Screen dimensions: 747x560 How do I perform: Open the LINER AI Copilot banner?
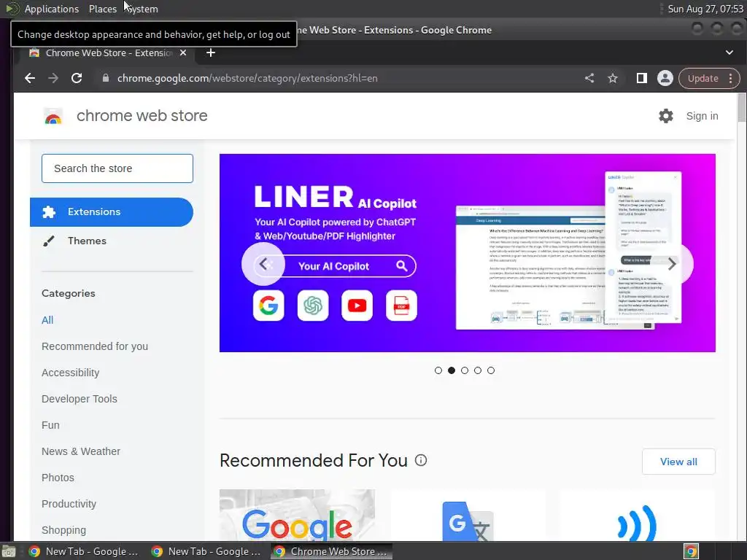468,253
